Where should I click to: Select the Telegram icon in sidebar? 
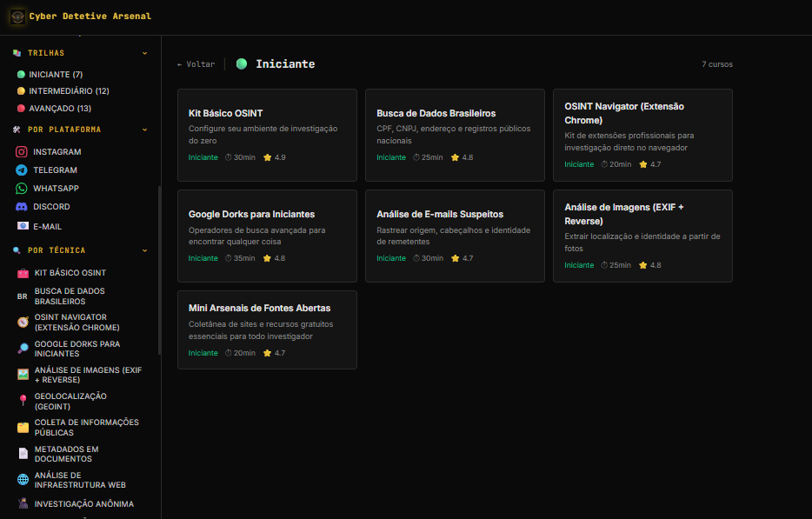pos(21,170)
